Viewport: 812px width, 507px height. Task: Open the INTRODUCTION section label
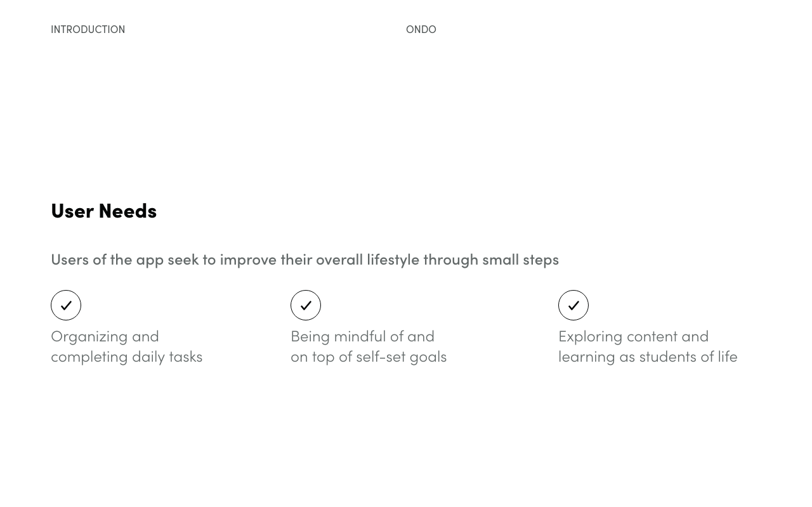tap(88, 29)
